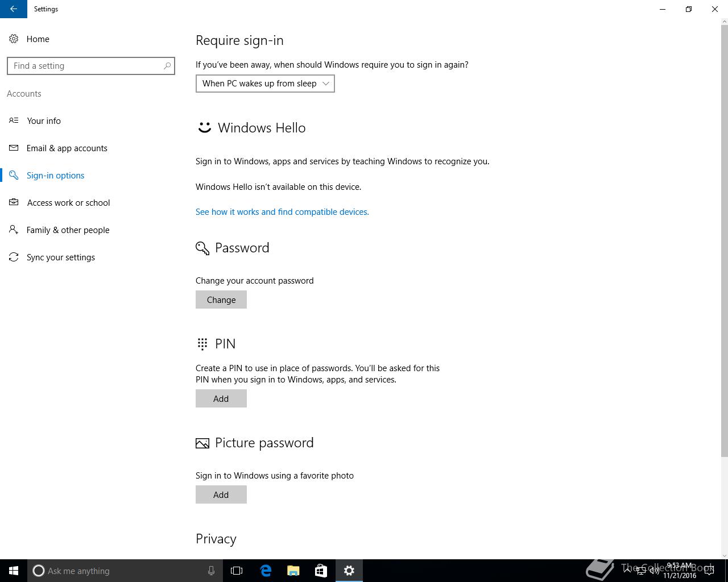The height and width of the screenshot is (582, 728).
Task: Click the Settings gear in the taskbar
Action: (349, 571)
